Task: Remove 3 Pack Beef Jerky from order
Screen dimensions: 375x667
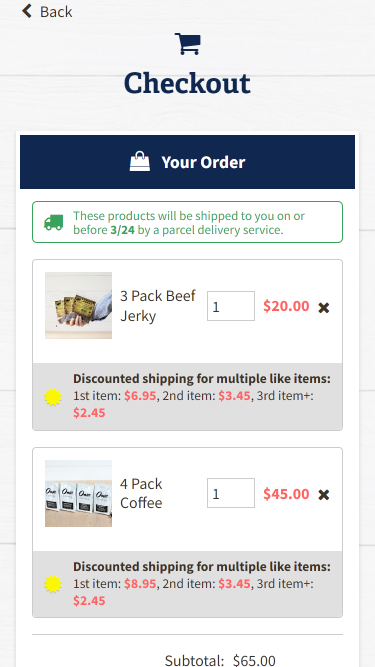Action: [324, 308]
